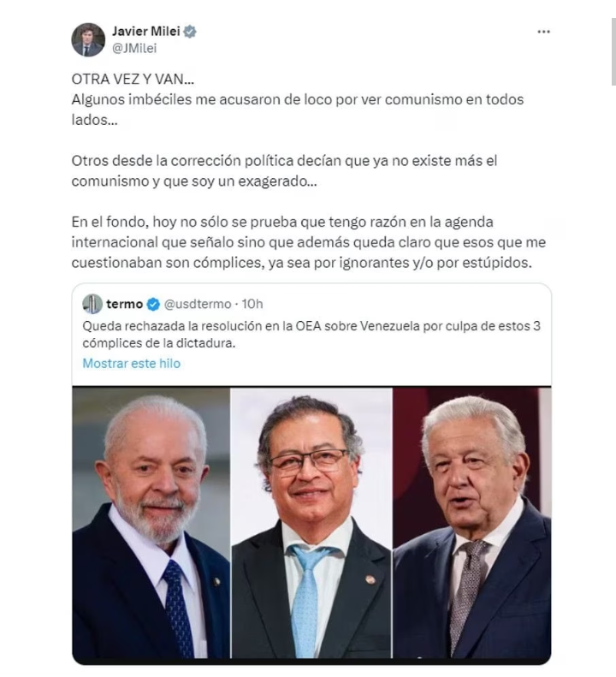
Task: Open the termo display name
Action: pos(124,304)
